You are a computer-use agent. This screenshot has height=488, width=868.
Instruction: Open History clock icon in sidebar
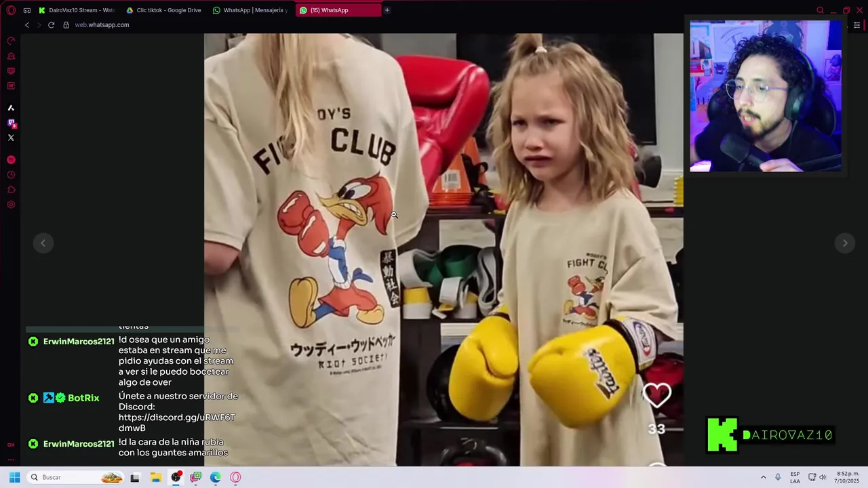point(11,175)
